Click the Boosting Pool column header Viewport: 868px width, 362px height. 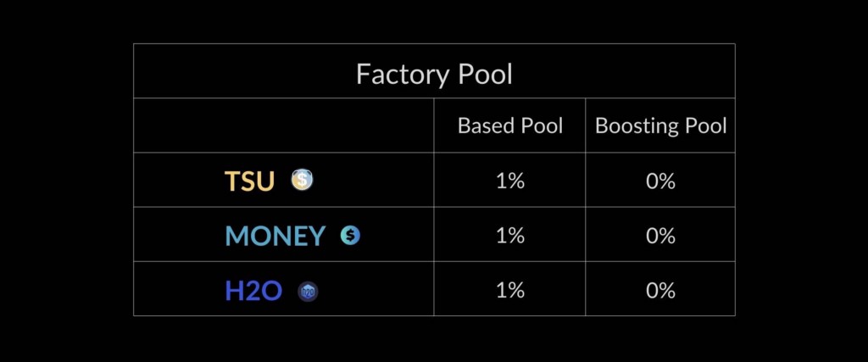click(x=660, y=126)
